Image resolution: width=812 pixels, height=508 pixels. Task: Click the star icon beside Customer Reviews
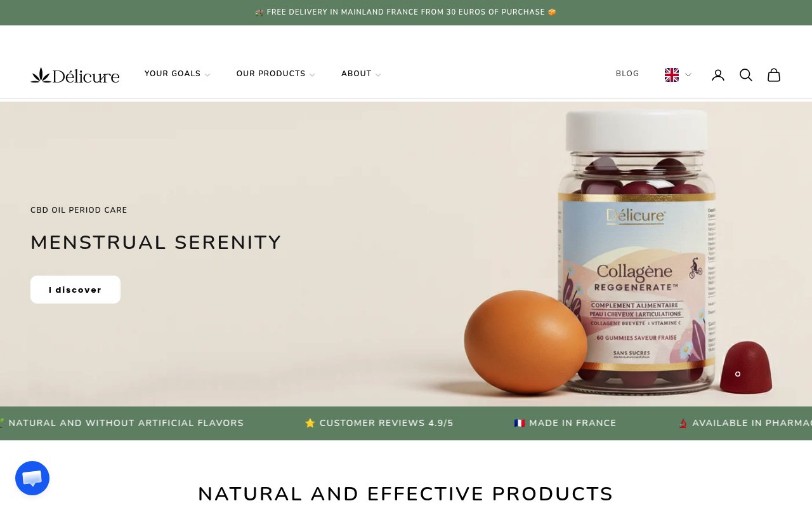click(x=310, y=423)
